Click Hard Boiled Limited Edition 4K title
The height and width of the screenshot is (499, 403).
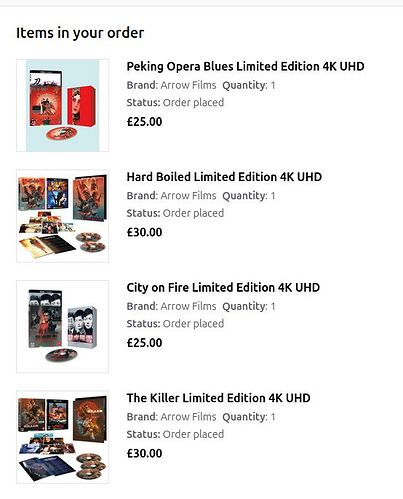point(224,177)
